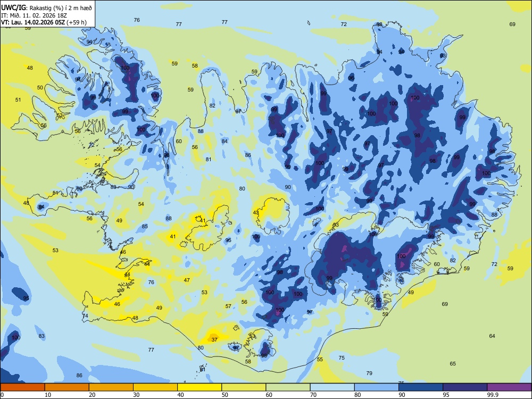Click the map value '83' in the southwest sea
This screenshot has height=399, width=532.
[x=41, y=336]
